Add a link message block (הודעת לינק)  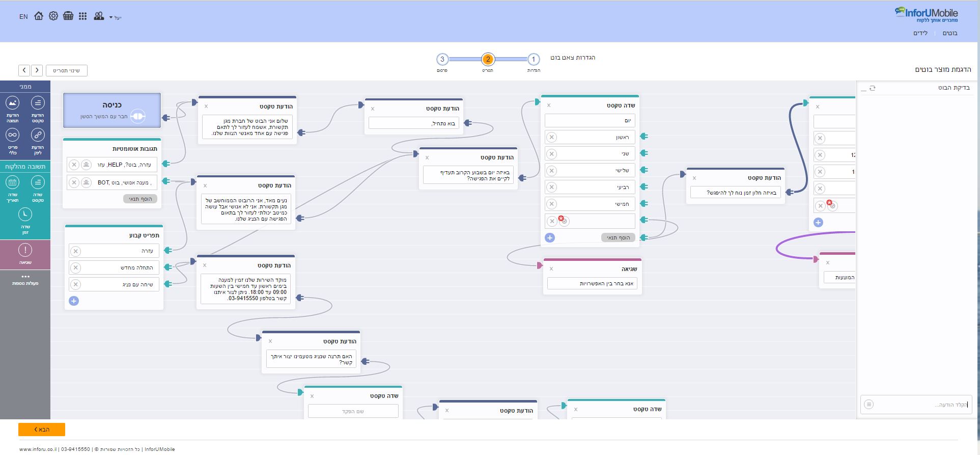(x=38, y=141)
